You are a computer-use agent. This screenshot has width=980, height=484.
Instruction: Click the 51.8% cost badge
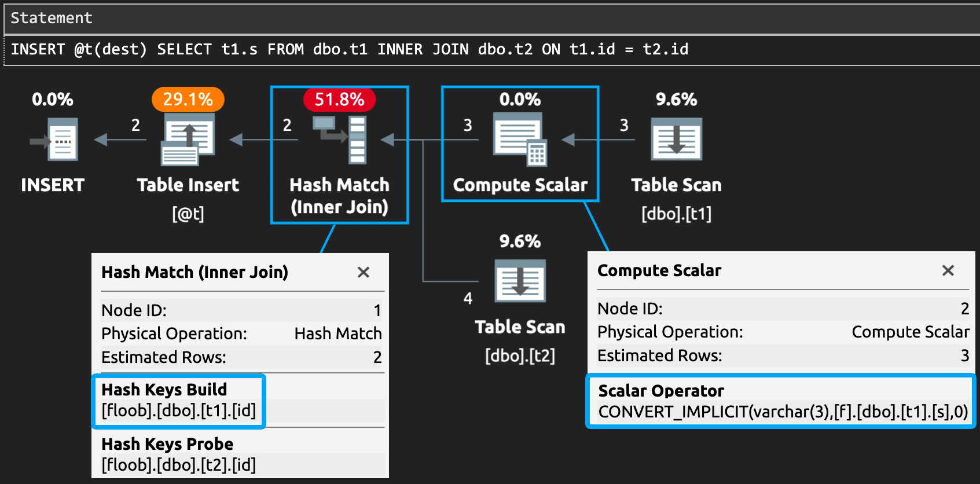pyautogui.click(x=339, y=99)
